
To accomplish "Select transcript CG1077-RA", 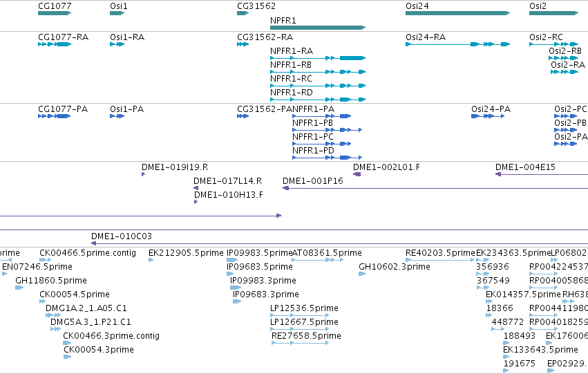I will [x=55, y=44].
